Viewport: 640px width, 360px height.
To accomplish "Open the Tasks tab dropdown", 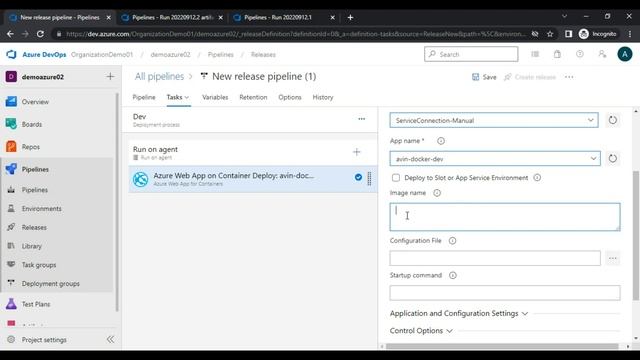I will (178, 97).
